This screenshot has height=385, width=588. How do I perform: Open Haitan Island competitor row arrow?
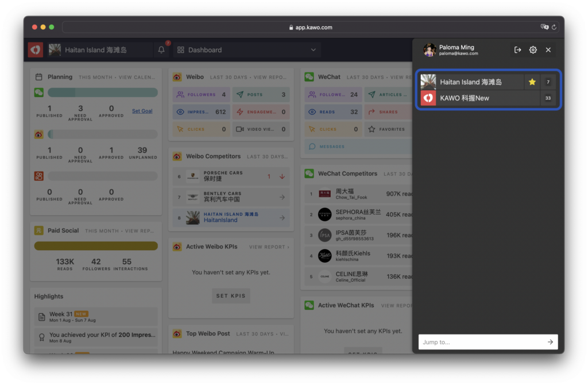pyautogui.click(x=282, y=218)
